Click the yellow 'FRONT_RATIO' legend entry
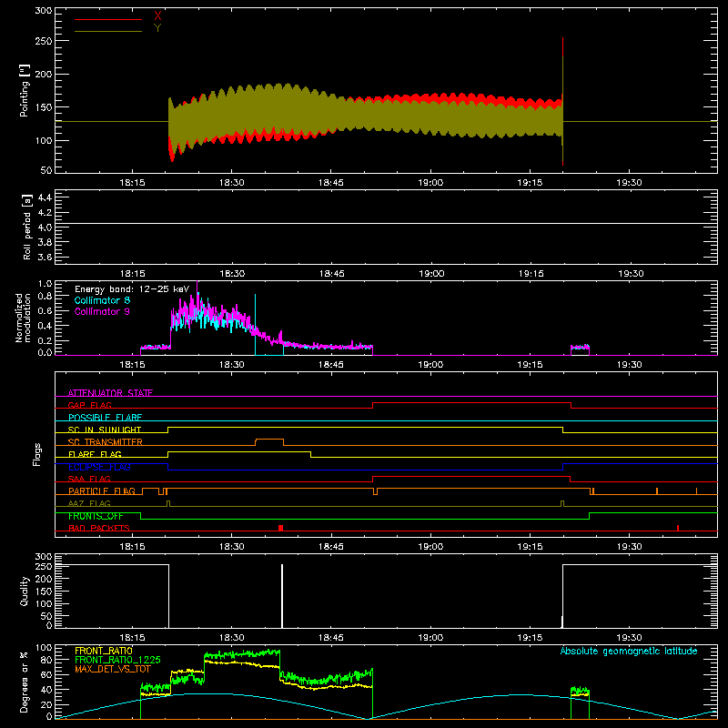The height and width of the screenshot is (728, 728). pyautogui.click(x=104, y=651)
